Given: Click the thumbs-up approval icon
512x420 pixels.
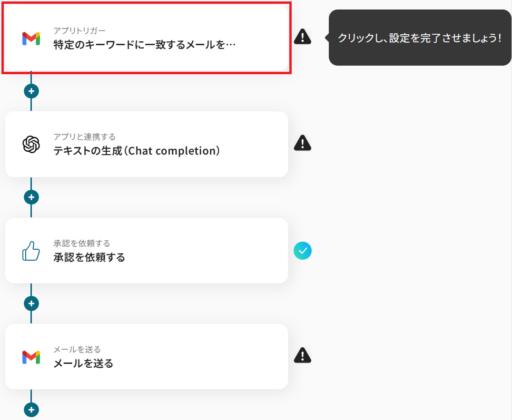Looking at the screenshot, I should pos(31,251).
